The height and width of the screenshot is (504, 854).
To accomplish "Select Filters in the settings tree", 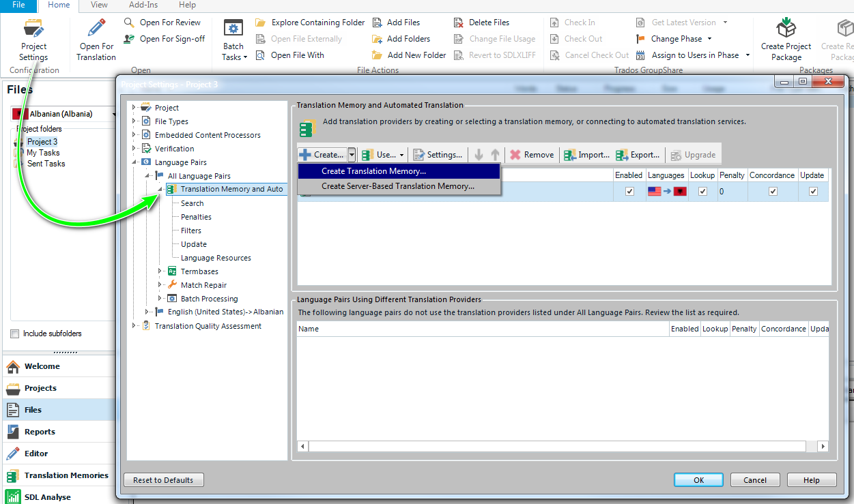I will [190, 231].
